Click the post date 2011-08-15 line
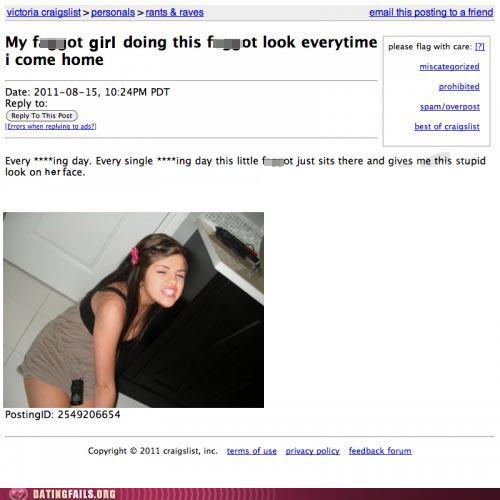The image size is (500, 500). (x=87, y=92)
